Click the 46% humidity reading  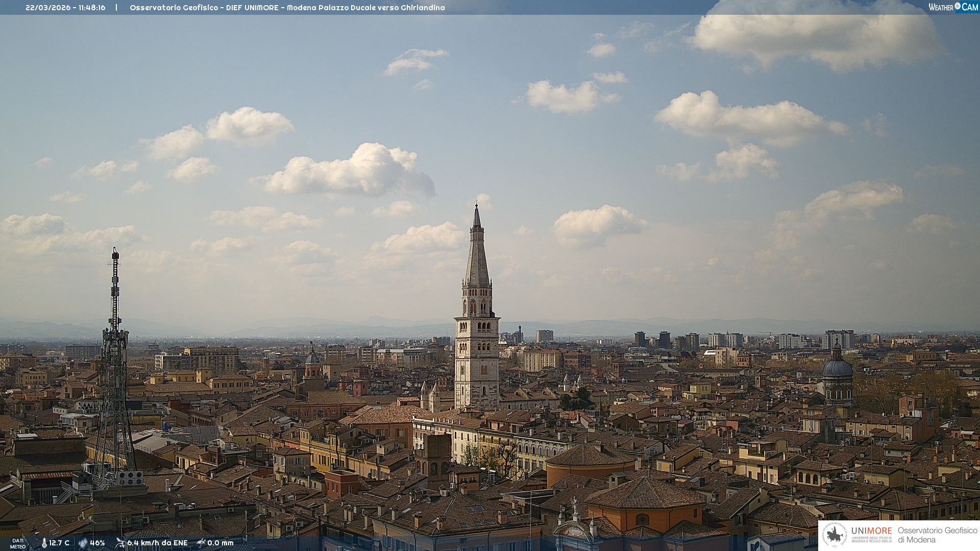pos(97,543)
